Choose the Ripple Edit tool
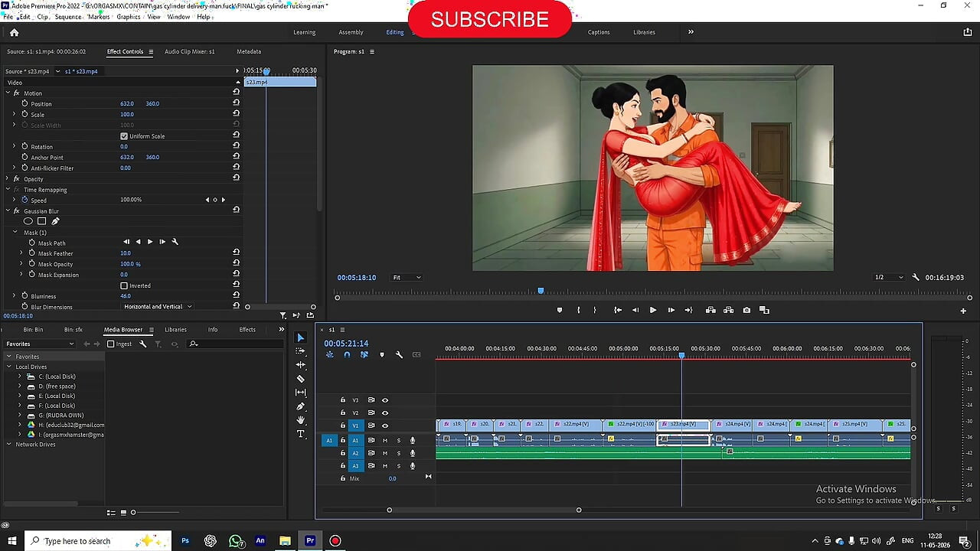 [300, 365]
